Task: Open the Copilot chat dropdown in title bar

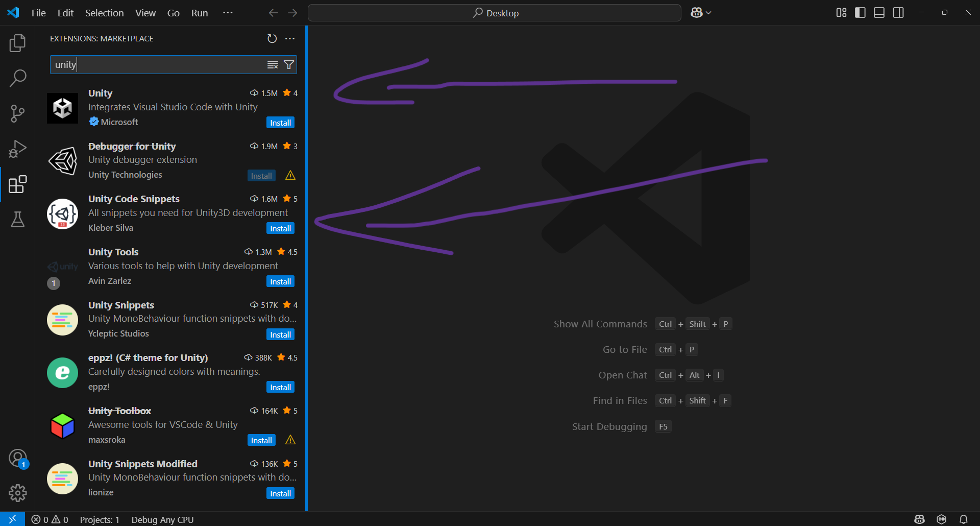Action: [701, 13]
